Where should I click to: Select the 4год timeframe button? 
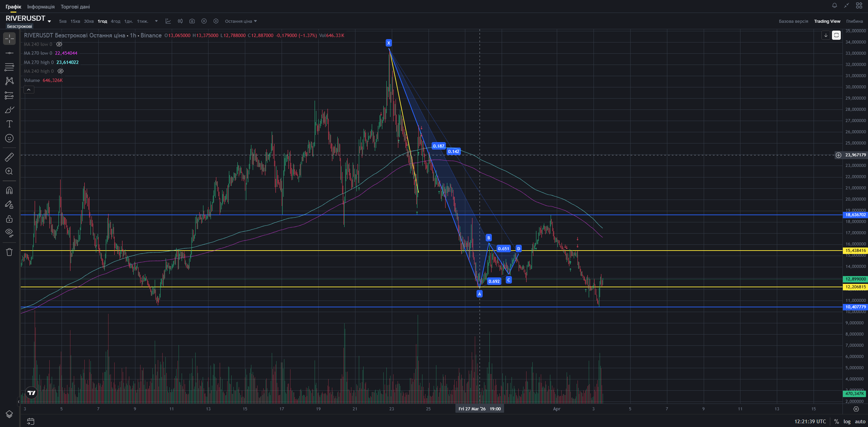(x=115, y=21)
